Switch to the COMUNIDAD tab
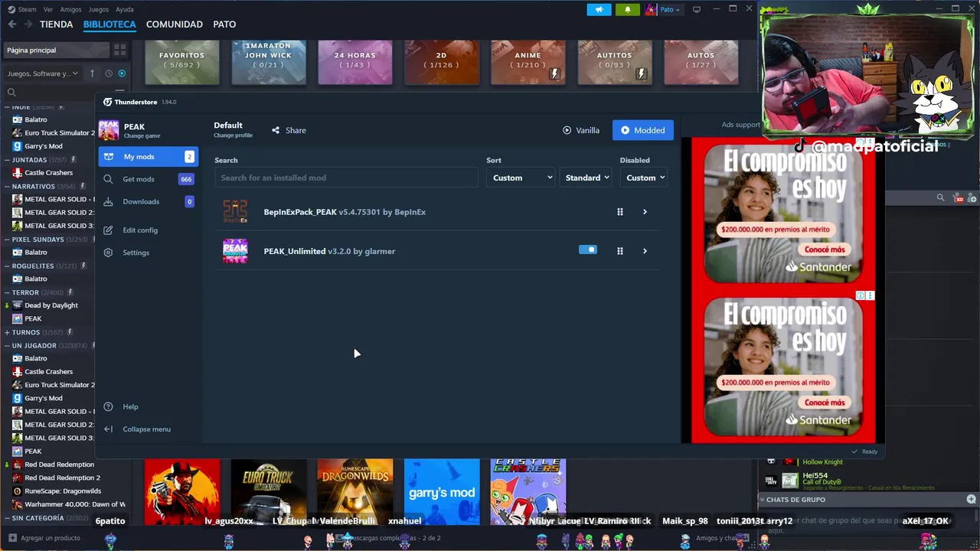Viewport: 980px width, 551px height. pyautogui.click(x=175, y=24)
